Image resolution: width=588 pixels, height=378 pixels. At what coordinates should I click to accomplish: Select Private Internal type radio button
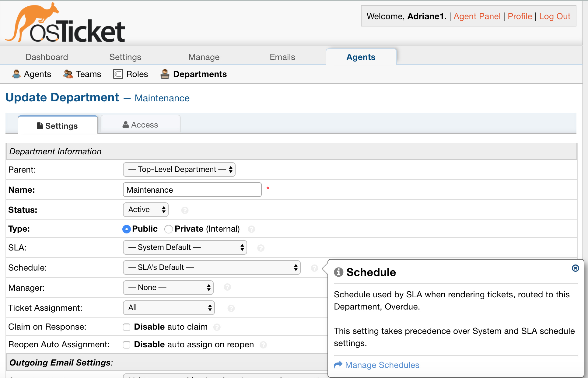[169, 229]
